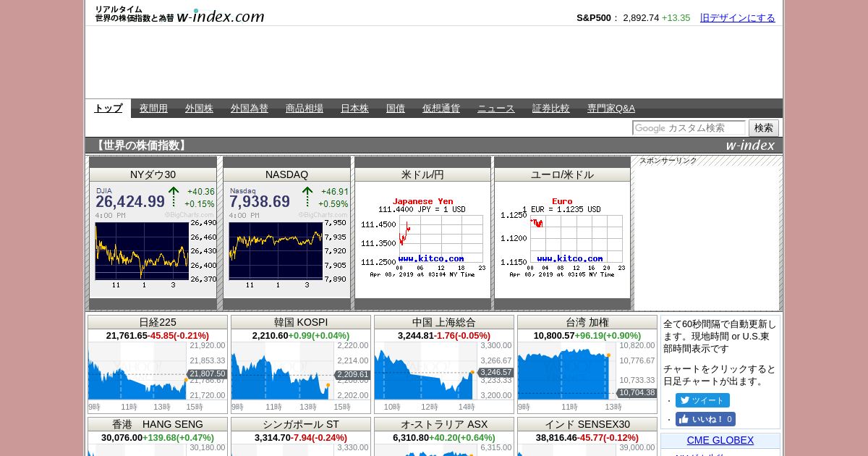
Task: Open the 外国株 tab
Action: 199,109
